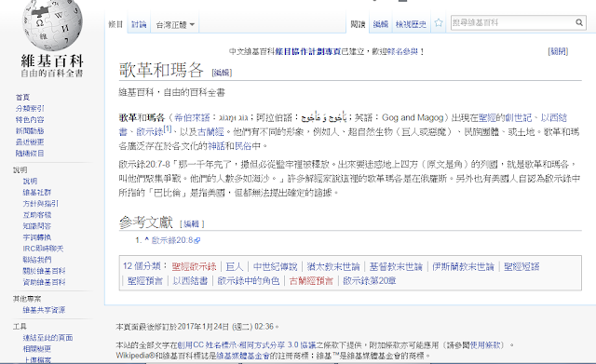Viewport: 596px width, 364px height.
Task: Open the 巨人 category
Action: pos(234,266)
